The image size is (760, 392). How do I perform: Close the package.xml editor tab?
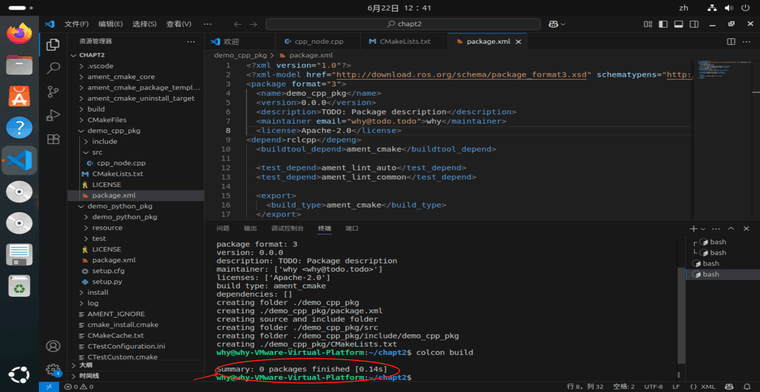[x=518, y=42]
